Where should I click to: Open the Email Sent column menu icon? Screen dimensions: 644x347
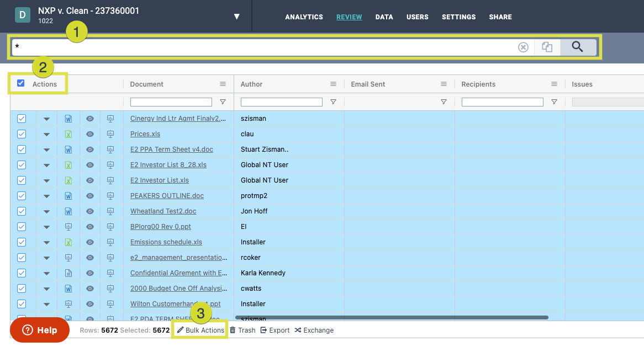[x=444, y=84]
